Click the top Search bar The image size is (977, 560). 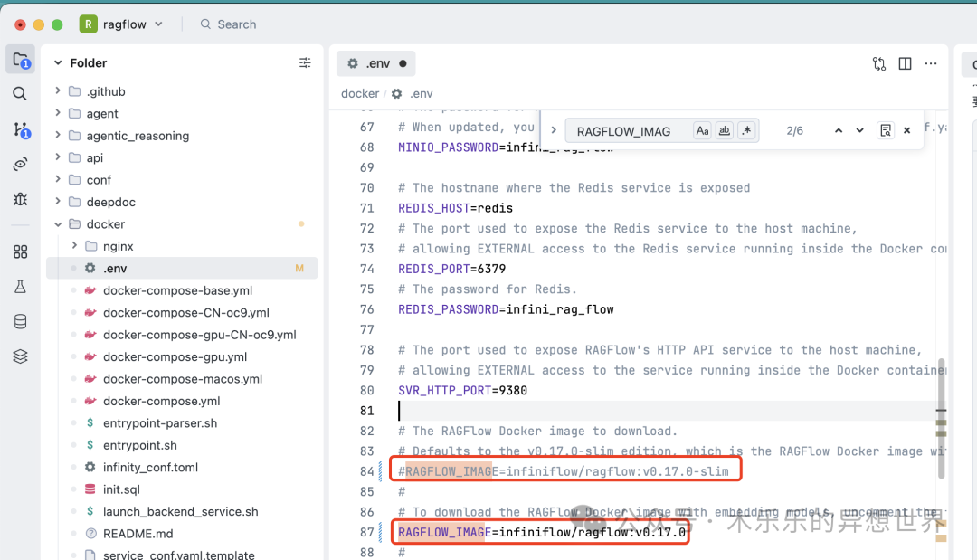[x=228, y=24]
